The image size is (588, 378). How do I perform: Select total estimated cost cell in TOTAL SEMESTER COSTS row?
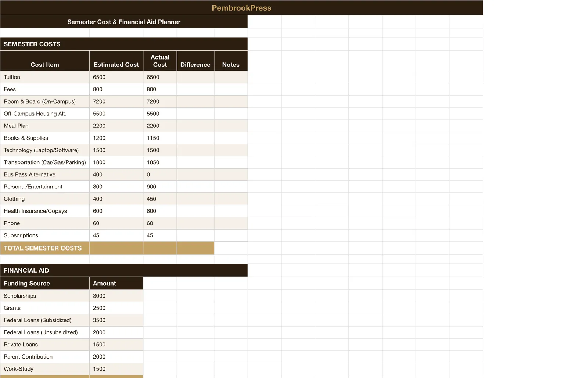(116, 248)
